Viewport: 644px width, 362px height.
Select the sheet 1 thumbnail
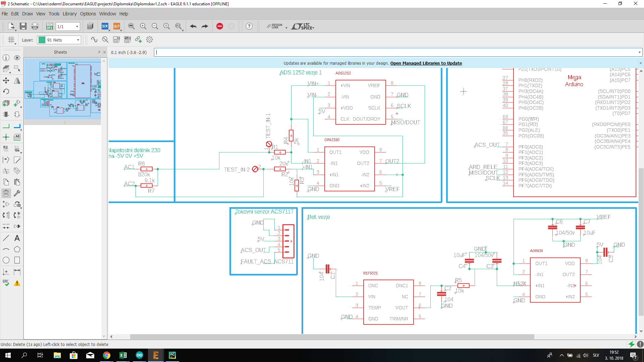62,89
